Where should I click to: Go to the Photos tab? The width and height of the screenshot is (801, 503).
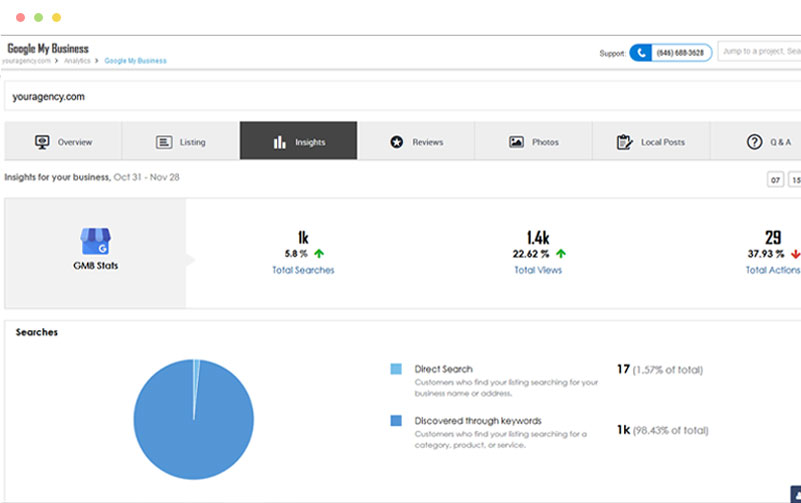click(533, 141)
